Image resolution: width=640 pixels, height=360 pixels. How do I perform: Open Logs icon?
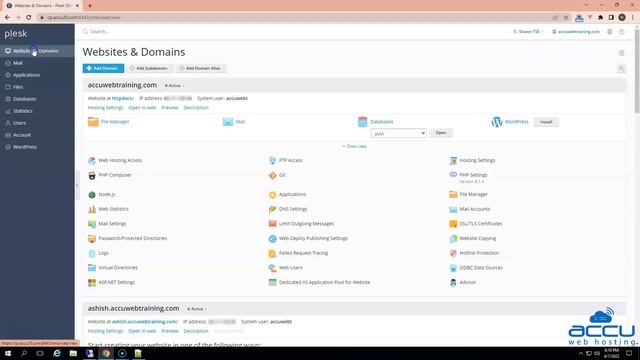pyautogui.click(x=92, y=253)
